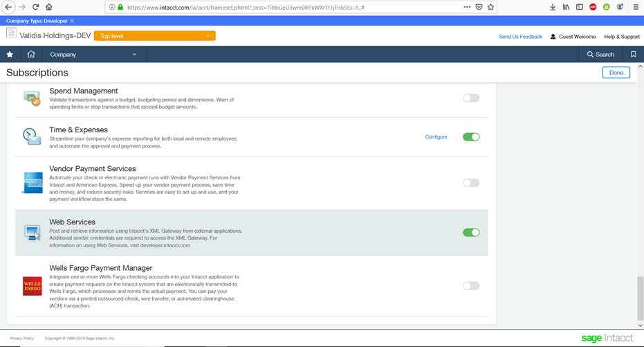Show site information icon in address bar

pyautogui.click(x=112, y=7)
